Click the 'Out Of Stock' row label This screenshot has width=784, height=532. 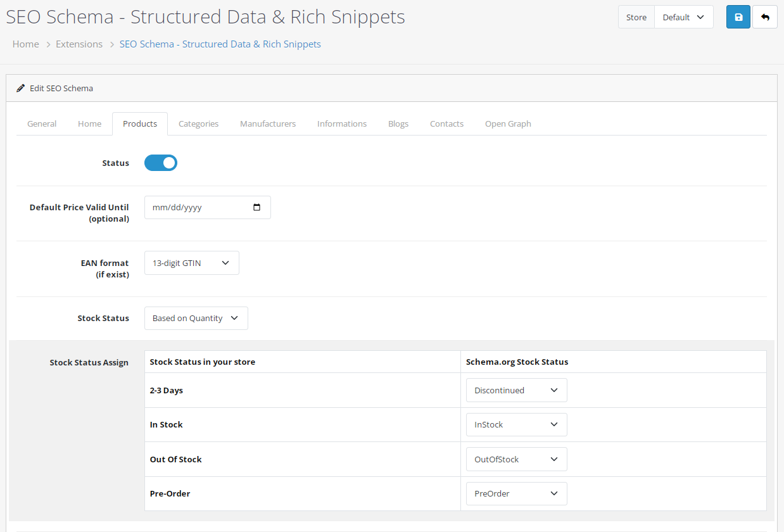[176, 459]
